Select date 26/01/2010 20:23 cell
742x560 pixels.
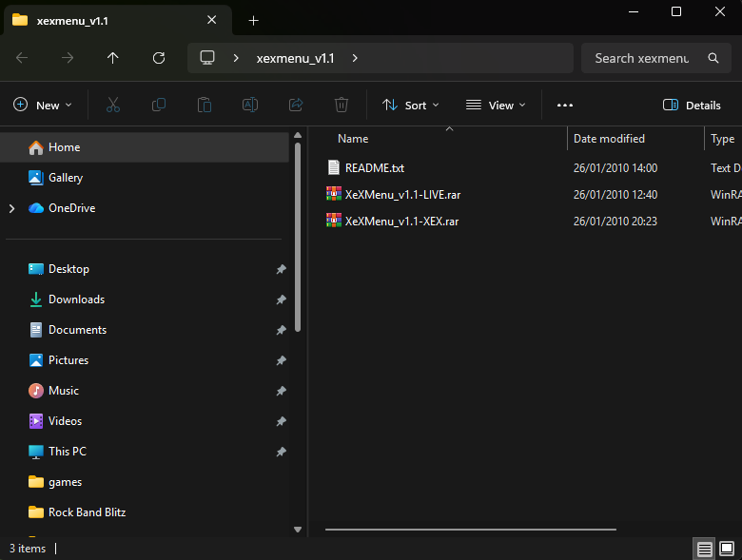pos(615,221)
